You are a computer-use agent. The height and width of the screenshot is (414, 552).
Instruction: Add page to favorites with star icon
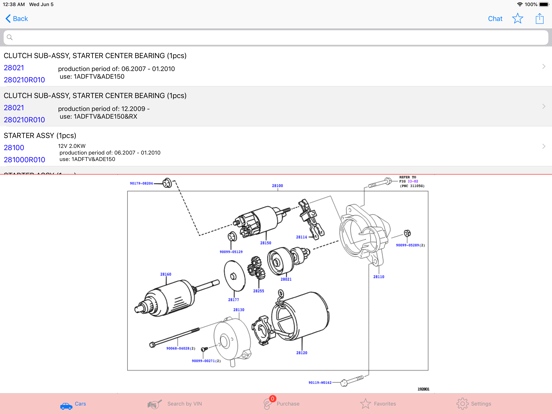[x=517, y=18]
